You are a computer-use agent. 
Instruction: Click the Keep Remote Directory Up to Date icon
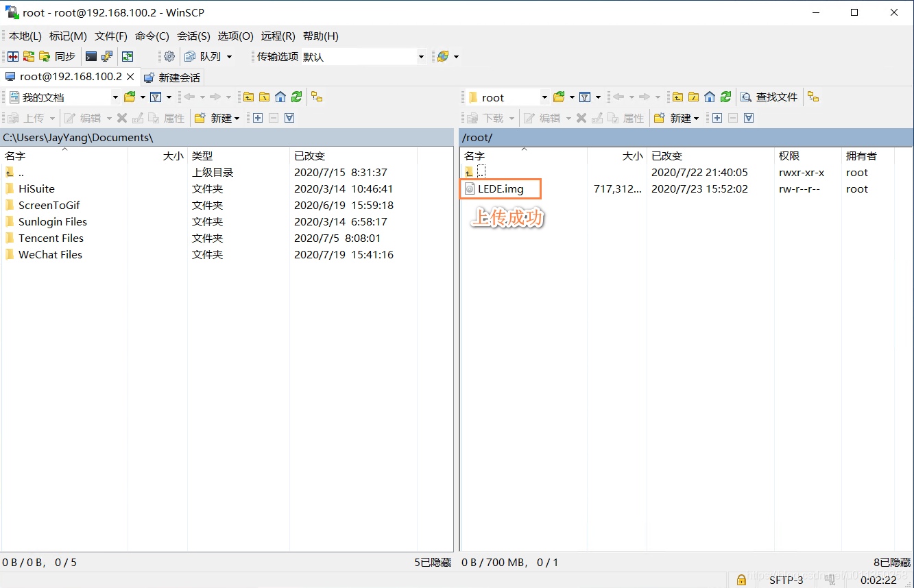[x=128, y=56]
